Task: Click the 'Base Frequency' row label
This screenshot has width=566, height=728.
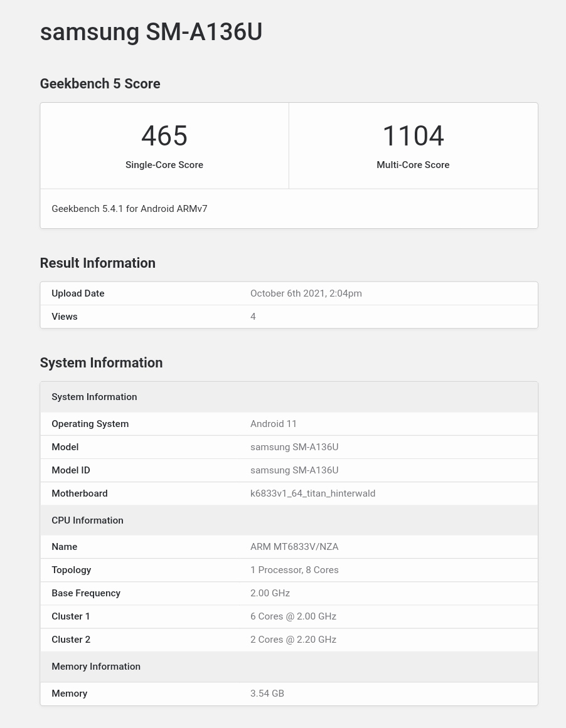Action: coord(86,593)
